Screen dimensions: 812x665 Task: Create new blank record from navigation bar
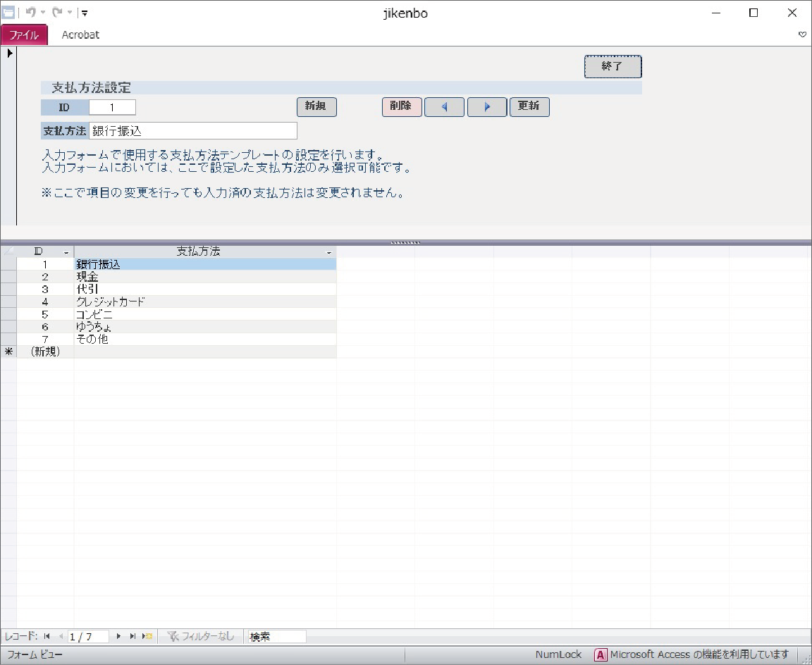click(x=147, y=636)
